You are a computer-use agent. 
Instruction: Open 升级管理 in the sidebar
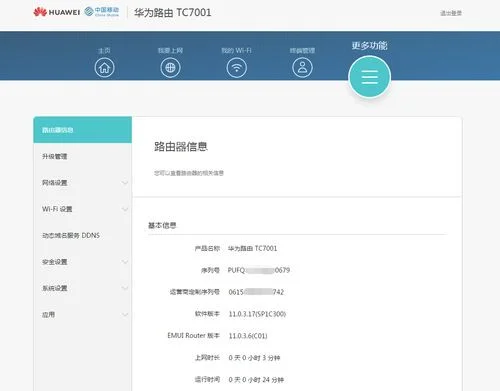tap(83, 156)
